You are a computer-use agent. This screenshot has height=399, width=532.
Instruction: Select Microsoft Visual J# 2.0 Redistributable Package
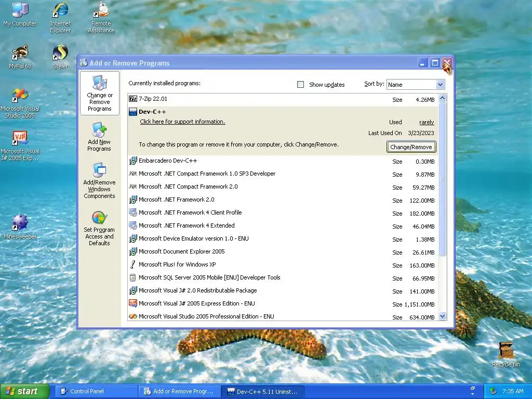283,291
